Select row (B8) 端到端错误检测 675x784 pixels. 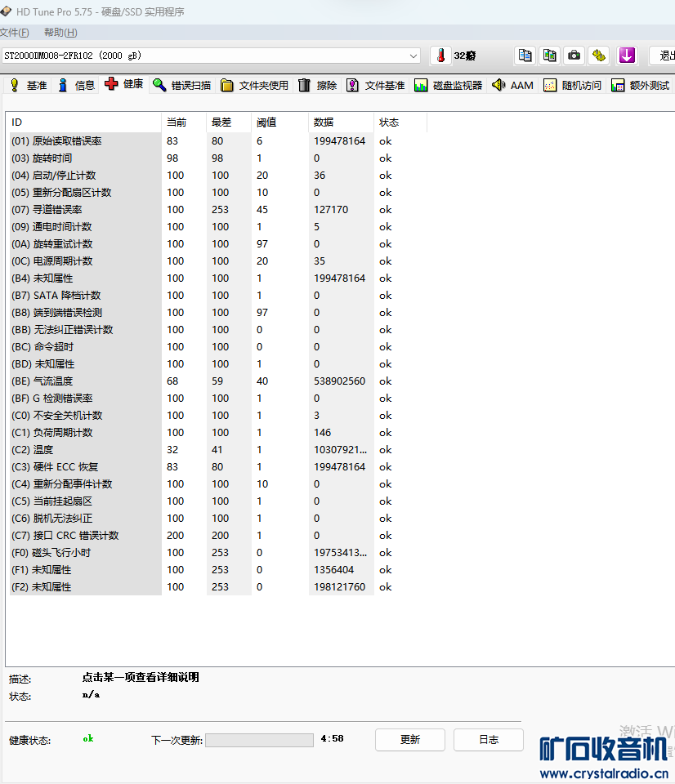point(217,313)
